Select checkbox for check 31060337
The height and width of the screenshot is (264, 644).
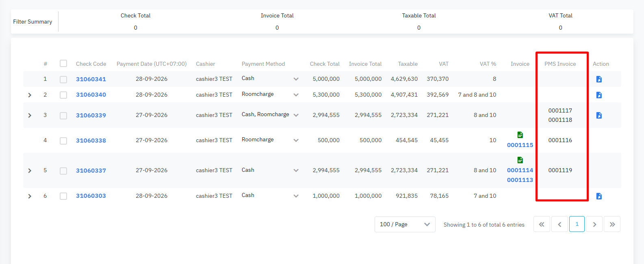pyautogui.click(x=63, y=171)
